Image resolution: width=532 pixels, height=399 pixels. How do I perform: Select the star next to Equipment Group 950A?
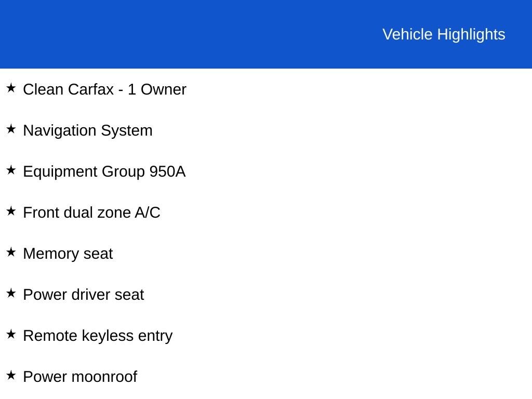tap(11, 170)
